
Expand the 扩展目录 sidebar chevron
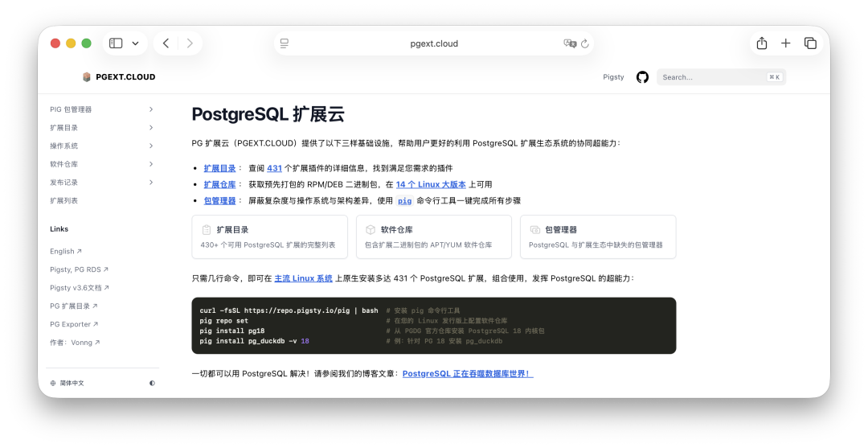pos(150,127)
